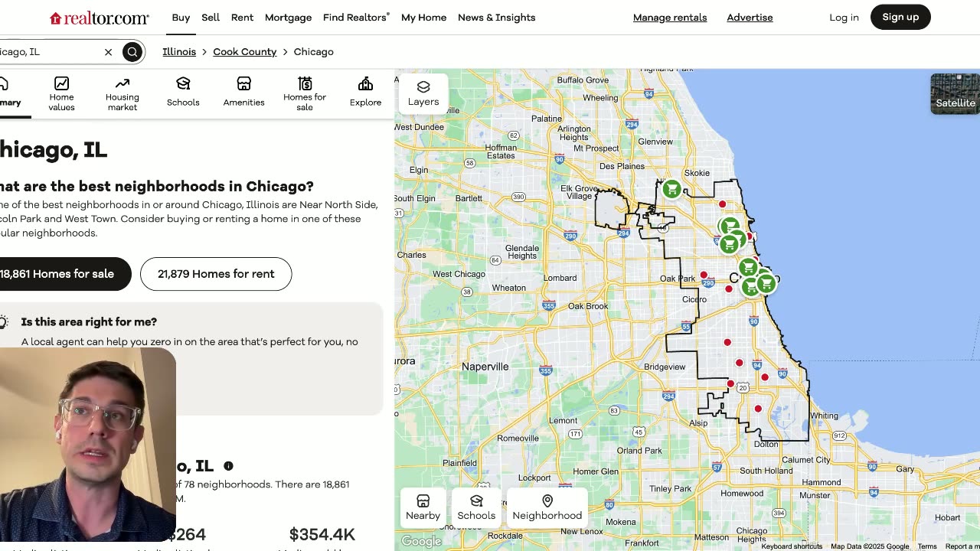Select the Schools graduation cap tab
This screenshot has height=551, width=980.
(183, 92)
